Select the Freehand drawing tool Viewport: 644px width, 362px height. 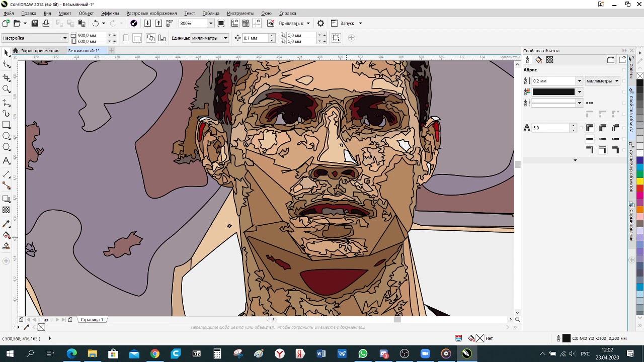[6, 102]
